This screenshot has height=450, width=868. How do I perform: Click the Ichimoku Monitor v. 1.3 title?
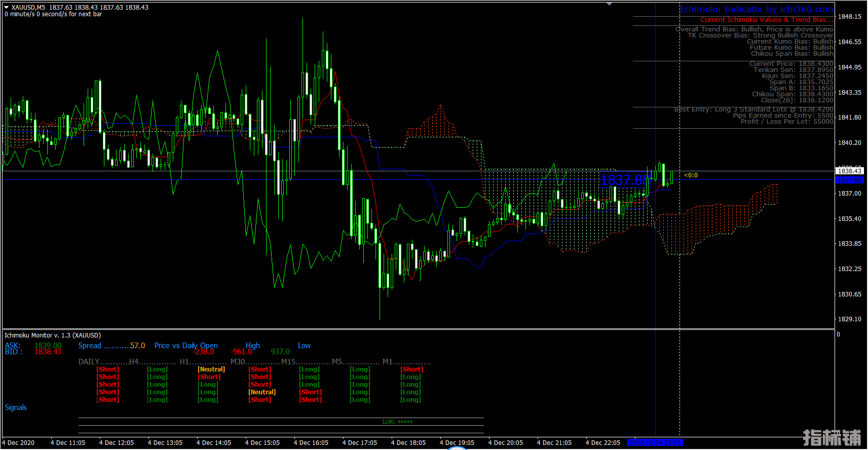(x=53, y=335)
